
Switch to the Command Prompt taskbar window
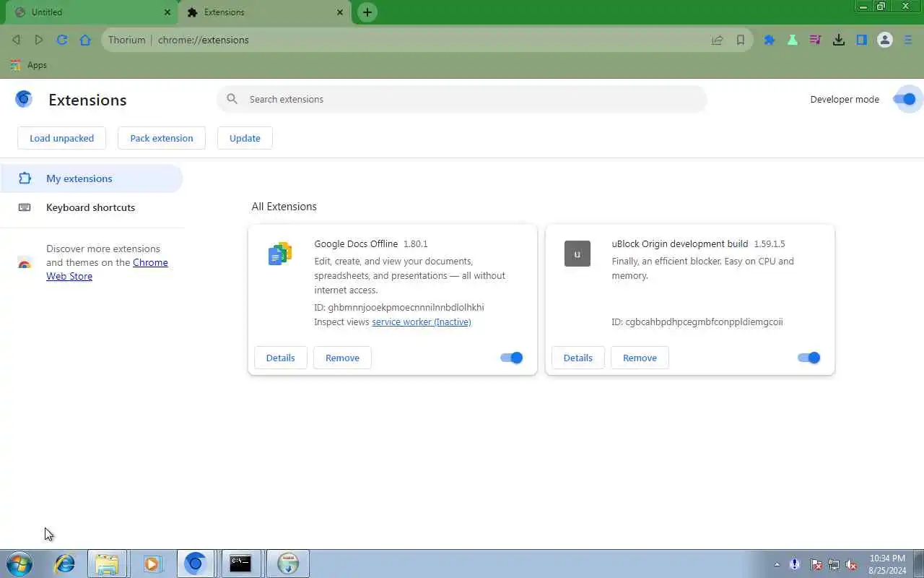pos(240,564)
